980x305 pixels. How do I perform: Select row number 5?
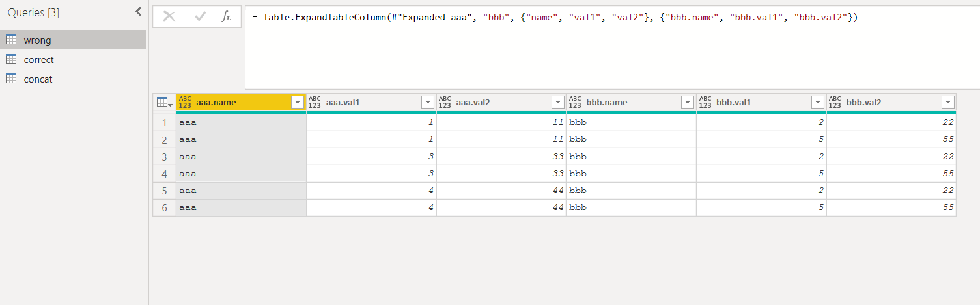tap(164, 191)
